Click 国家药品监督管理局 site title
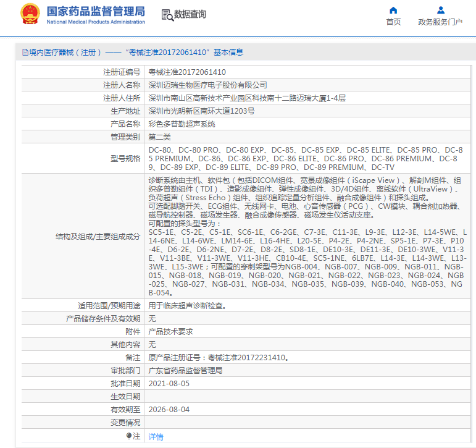Image resolution: width=476 pixels, height=448 pixels. point(96,11)
